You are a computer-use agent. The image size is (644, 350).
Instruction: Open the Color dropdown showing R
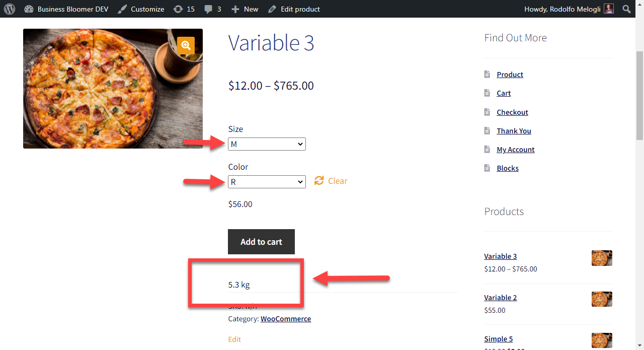pyautogui.click(x=267, y=182)
